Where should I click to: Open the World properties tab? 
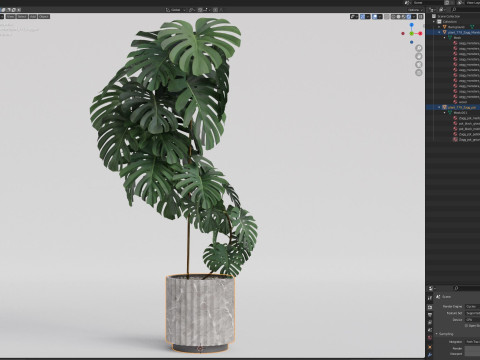pyautogui.click(x=430, y=338)
